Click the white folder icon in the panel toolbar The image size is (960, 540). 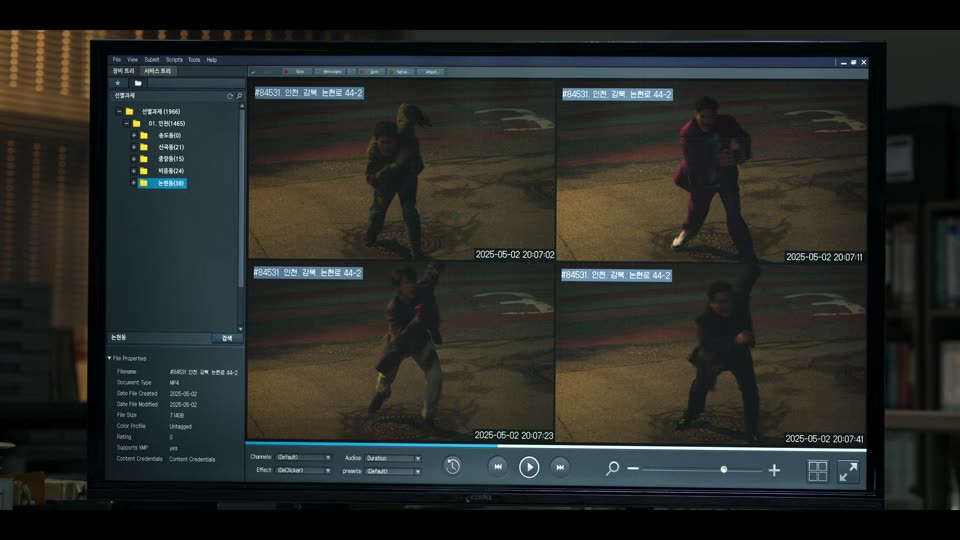point(138,83)
